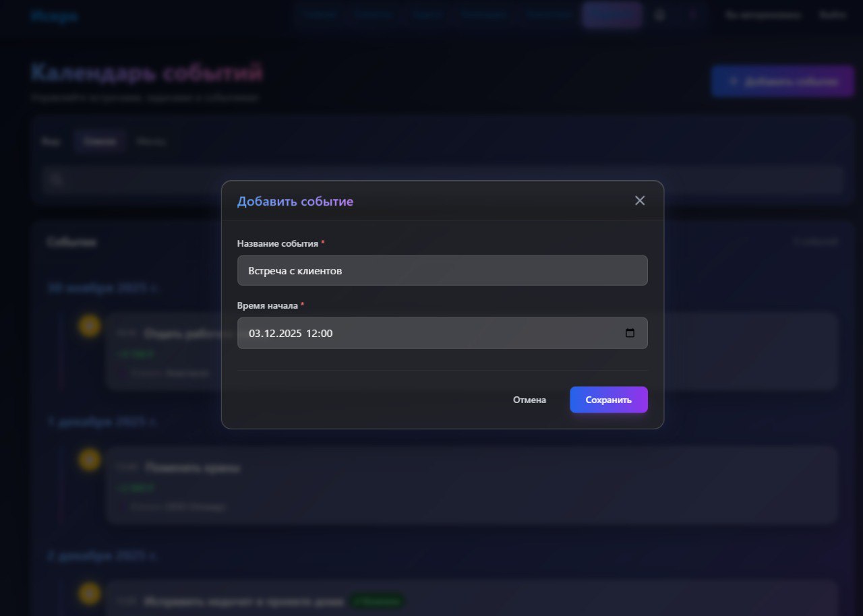Screen dimensions: 863x616
Task: Click the search bar magnifier icon behind dialog
Action: tap(56, 179)
